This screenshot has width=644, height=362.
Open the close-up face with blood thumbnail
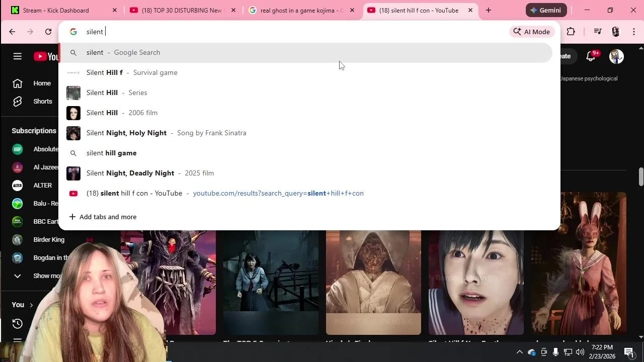pyautogui.click(x=476, y=283)
